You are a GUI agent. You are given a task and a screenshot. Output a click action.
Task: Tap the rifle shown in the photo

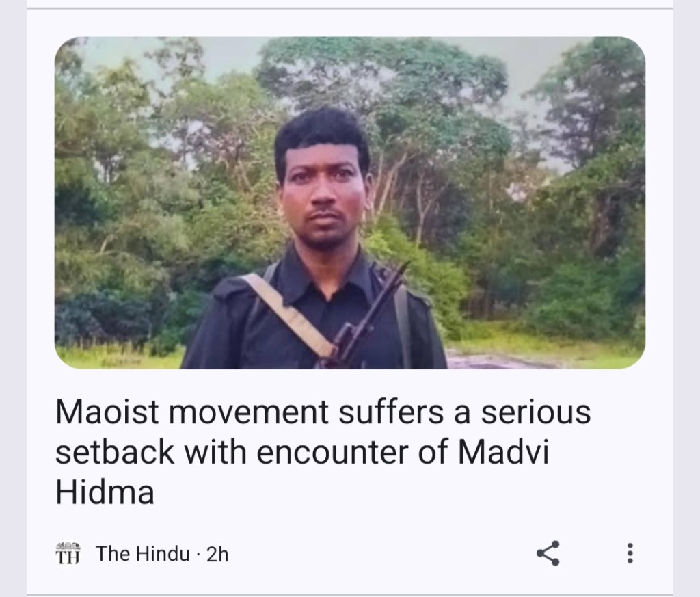pyautogui.click(x=362, y=317)
